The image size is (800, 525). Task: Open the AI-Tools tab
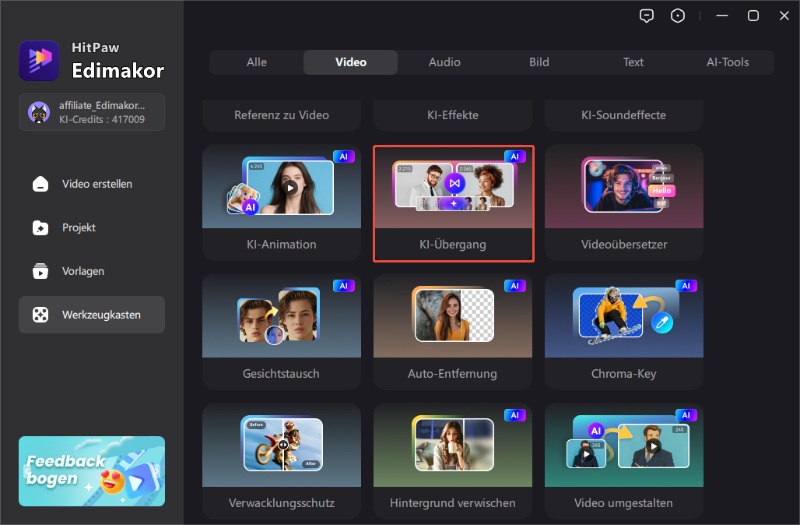coord(727,62)
